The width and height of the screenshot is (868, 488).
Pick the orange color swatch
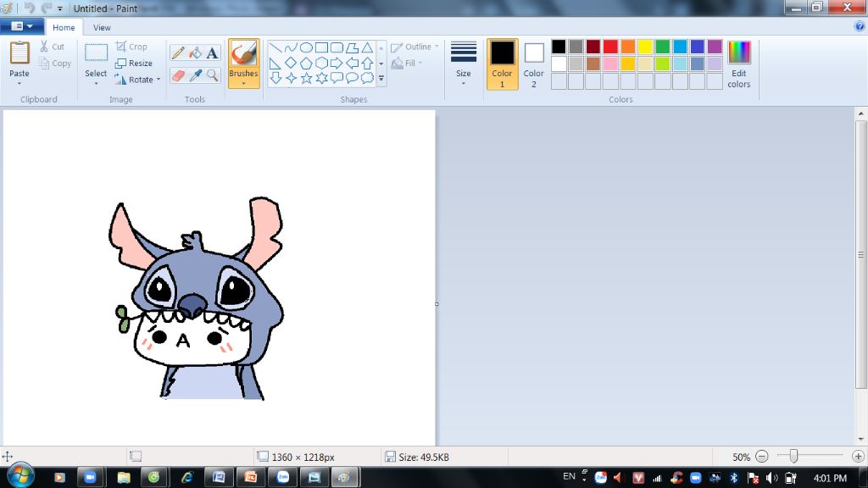click(628, 47)
